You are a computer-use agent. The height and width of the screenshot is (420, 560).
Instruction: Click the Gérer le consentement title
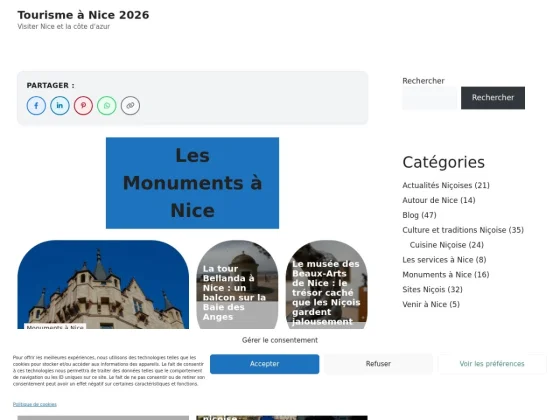pos(280,340)
